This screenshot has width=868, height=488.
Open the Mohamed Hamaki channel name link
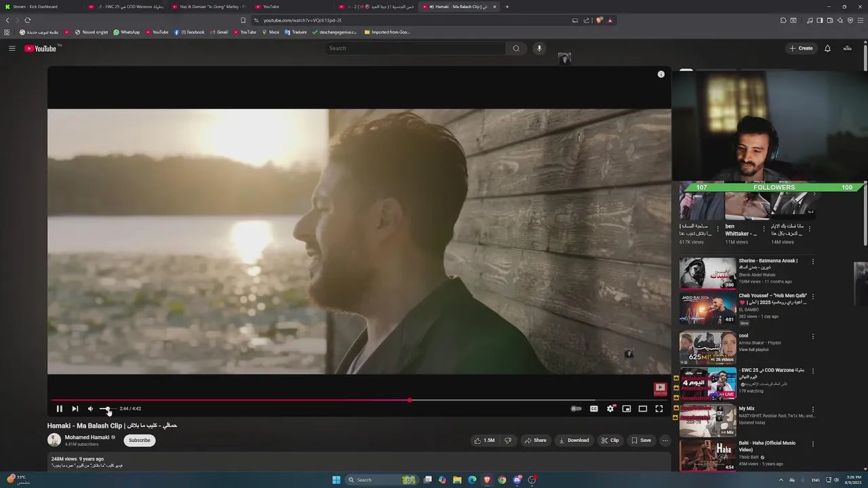pyautogui.click(x=87, y=437)
